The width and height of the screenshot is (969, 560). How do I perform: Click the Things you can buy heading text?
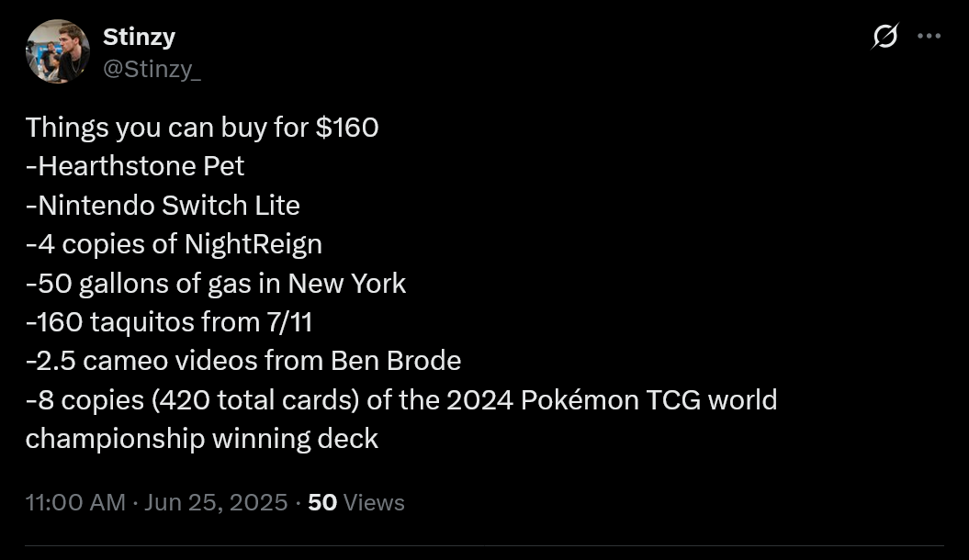tap(202, 128)
